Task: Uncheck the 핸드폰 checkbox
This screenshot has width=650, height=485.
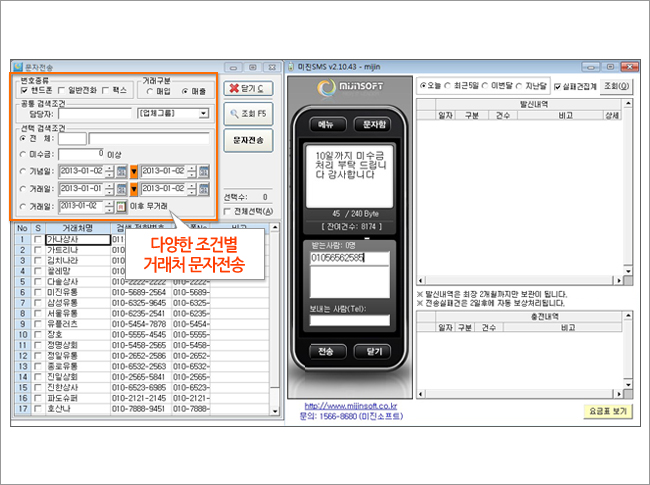Action: 25,90
